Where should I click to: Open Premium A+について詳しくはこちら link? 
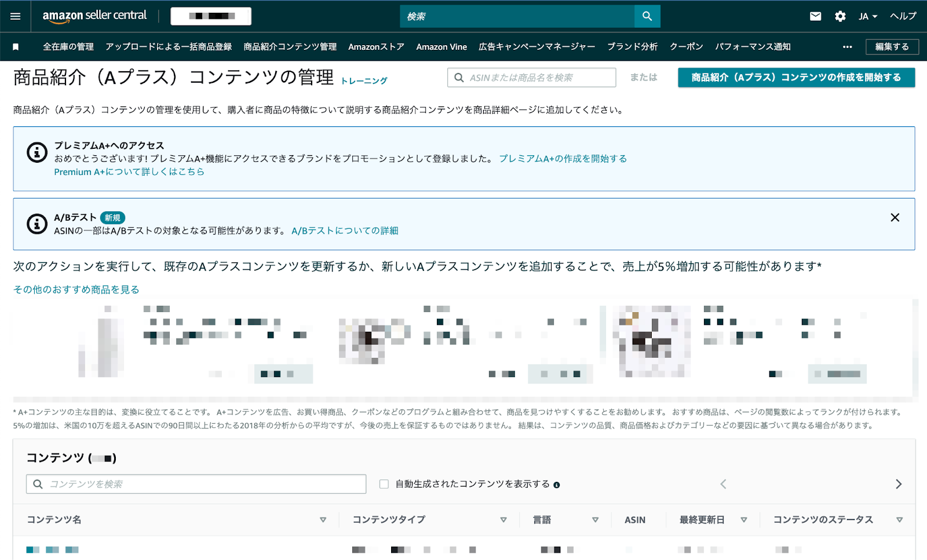(129, 172)
